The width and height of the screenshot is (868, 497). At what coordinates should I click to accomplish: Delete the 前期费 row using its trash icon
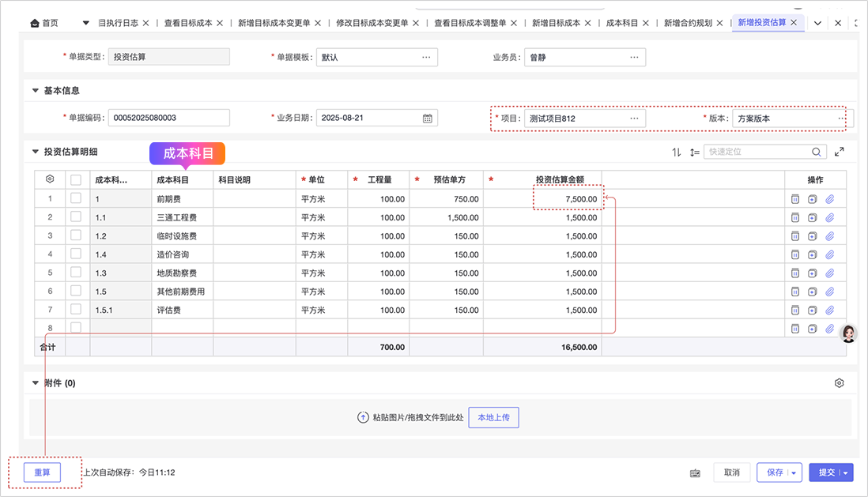click(x=795, y=199)
